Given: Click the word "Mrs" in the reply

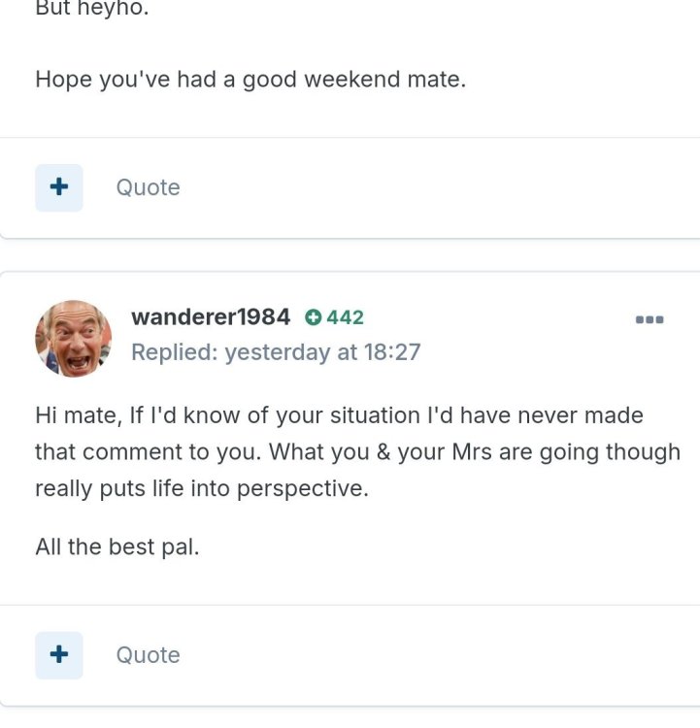Looking at the screenshot, I should click(473, 452).
